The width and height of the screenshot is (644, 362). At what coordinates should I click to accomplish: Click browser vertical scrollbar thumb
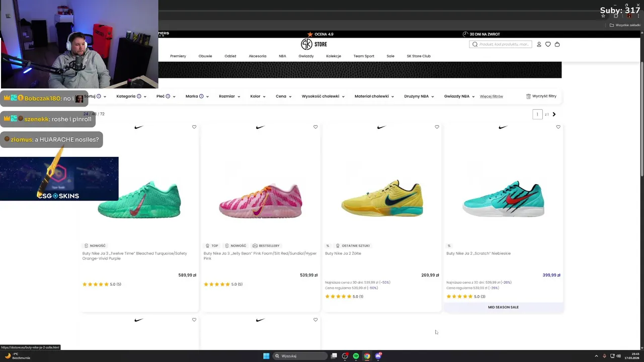point(641,119)
